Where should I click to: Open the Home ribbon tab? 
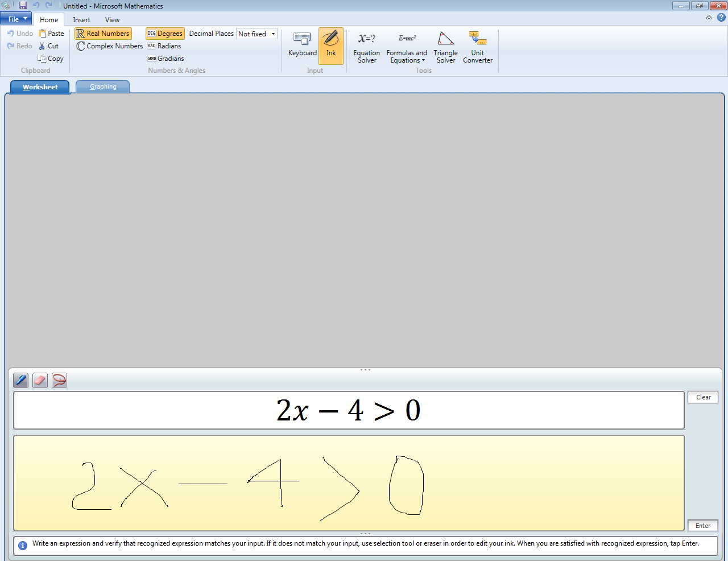49,19
